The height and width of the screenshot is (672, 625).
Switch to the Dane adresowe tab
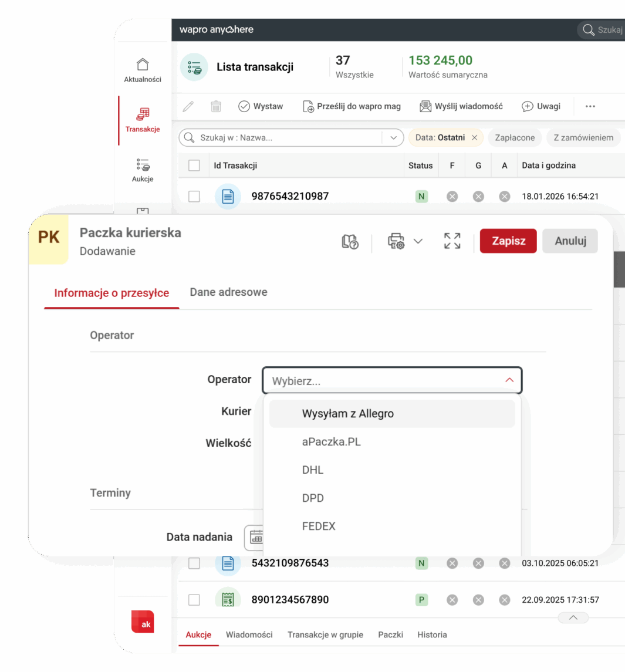[228, 292]
